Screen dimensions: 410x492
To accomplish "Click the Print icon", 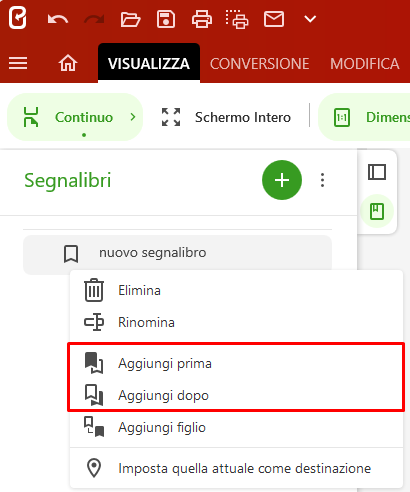I will click(202, 19).
